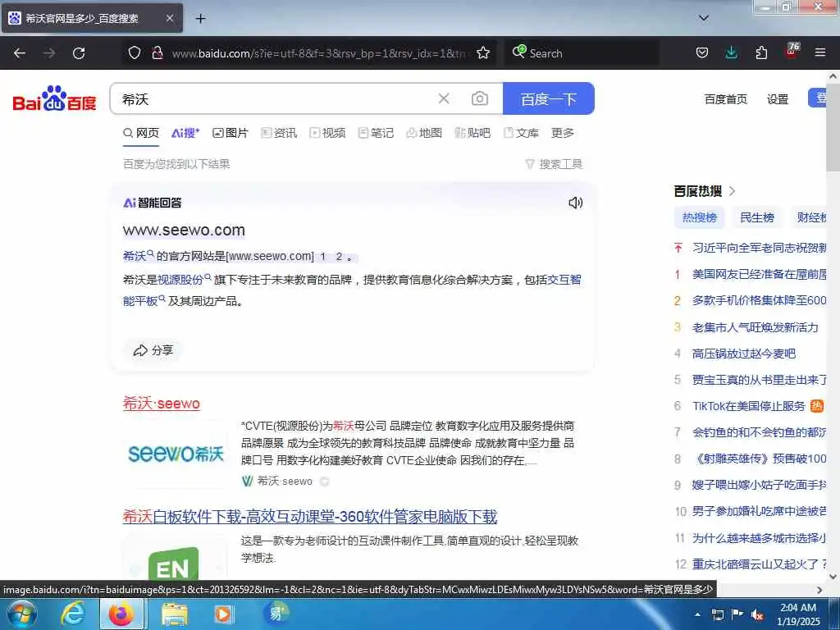This screenshot has width=840, height=630.
Task: Launch Internet Explorer from the taskbar
Action: tap(72, 614)
